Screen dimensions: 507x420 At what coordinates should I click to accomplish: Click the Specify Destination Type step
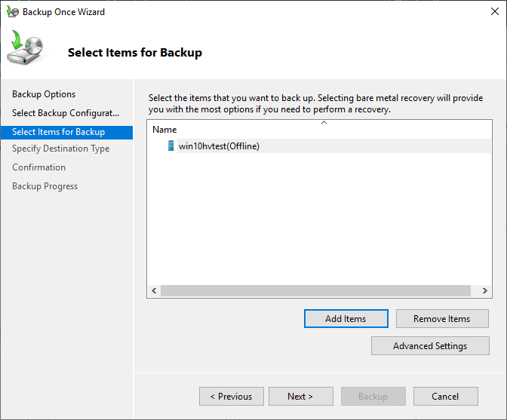pos(61,149)
